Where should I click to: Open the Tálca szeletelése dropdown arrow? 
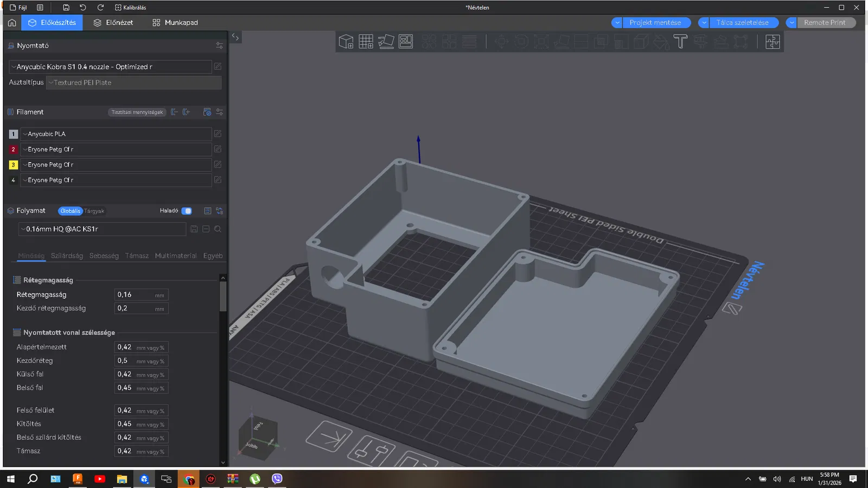[x=704, y=23]
